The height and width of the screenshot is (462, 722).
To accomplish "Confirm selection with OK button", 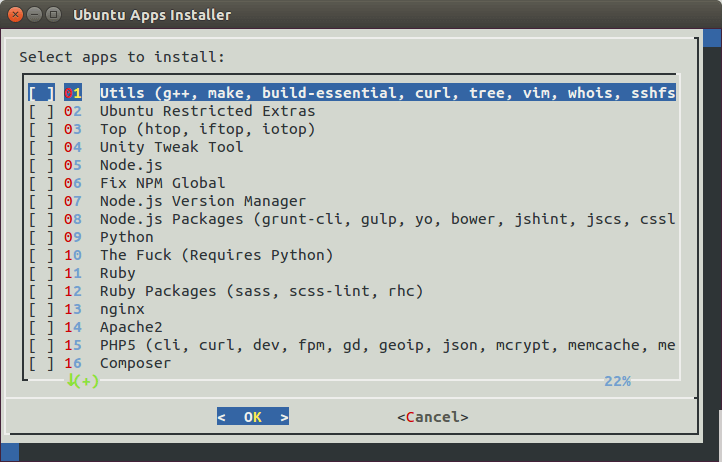I will click(253, 416).
